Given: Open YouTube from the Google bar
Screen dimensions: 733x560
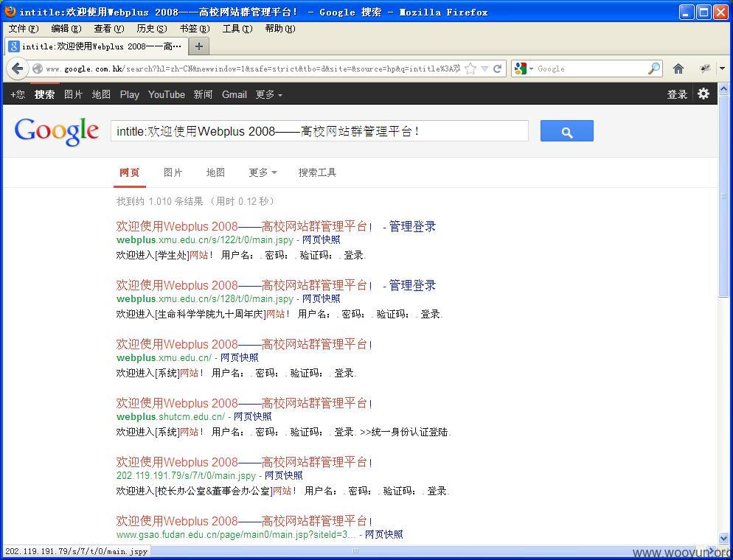Looking at the screenshot, I should (167, 94).
